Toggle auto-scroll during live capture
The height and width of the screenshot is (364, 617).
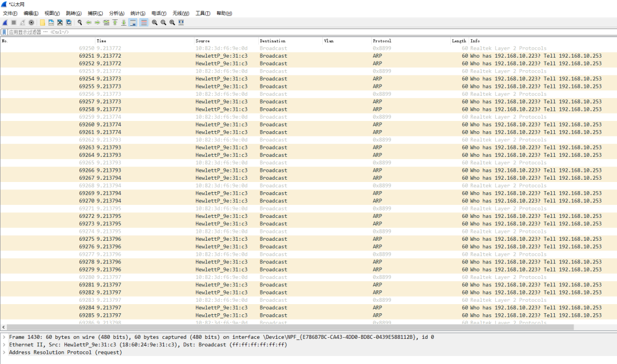click(133, 23)
